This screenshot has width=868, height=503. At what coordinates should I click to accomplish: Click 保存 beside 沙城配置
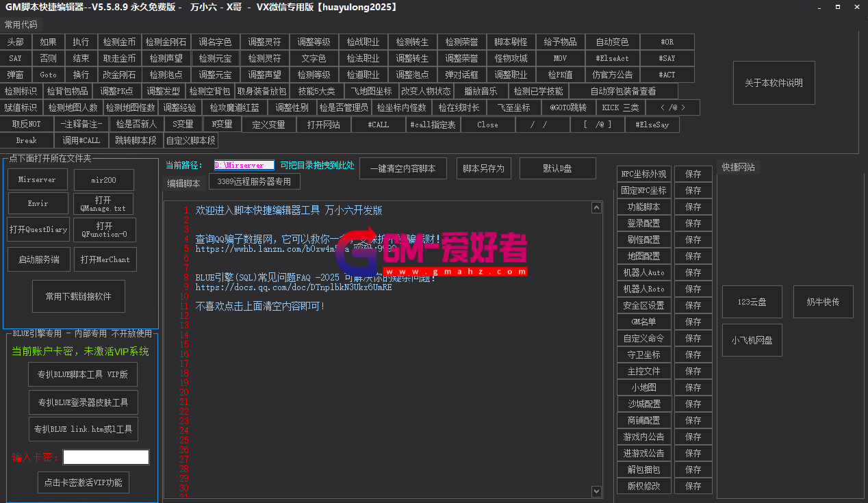click(693, 404)
